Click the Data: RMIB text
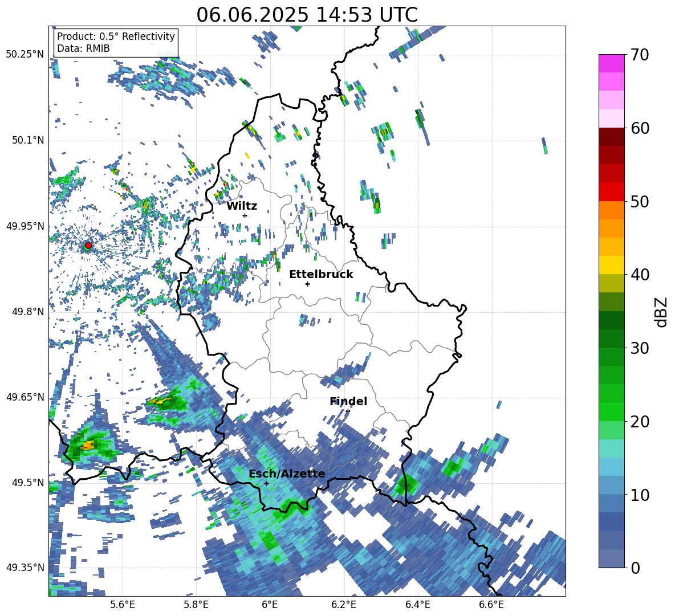Image resolution: width=675 pixels, height=616 pixels. [83, 48]
